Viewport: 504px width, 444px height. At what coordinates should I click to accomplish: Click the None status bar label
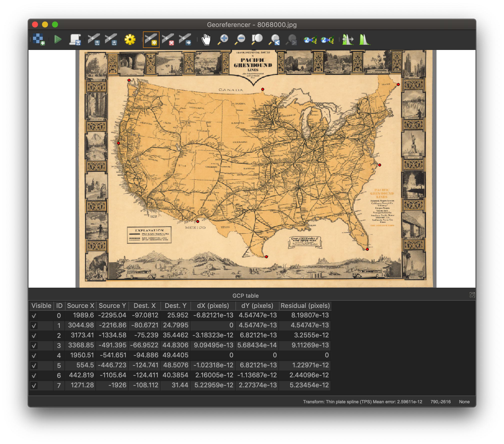pos(464,402)
